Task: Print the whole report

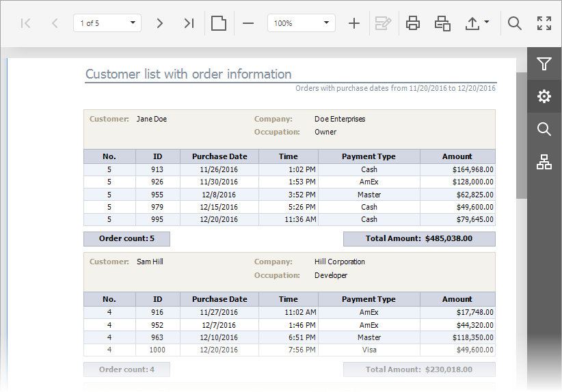Action: [413, 23]
